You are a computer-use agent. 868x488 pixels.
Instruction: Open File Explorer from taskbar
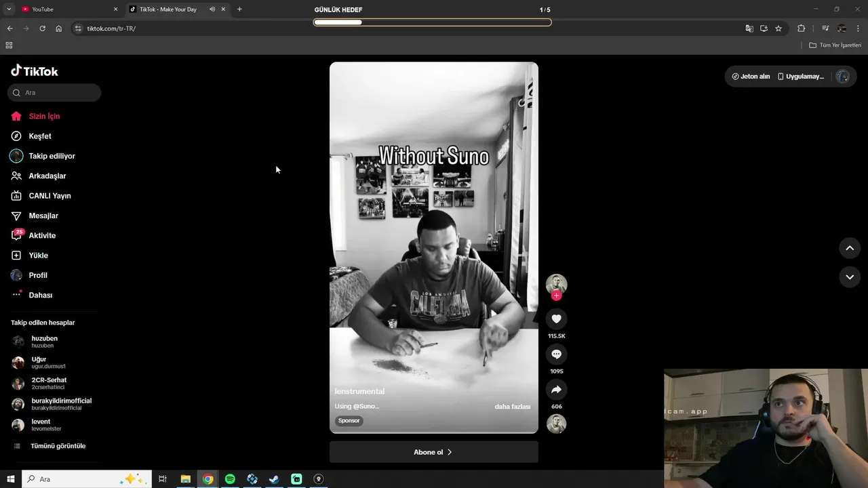click(185, 479)
